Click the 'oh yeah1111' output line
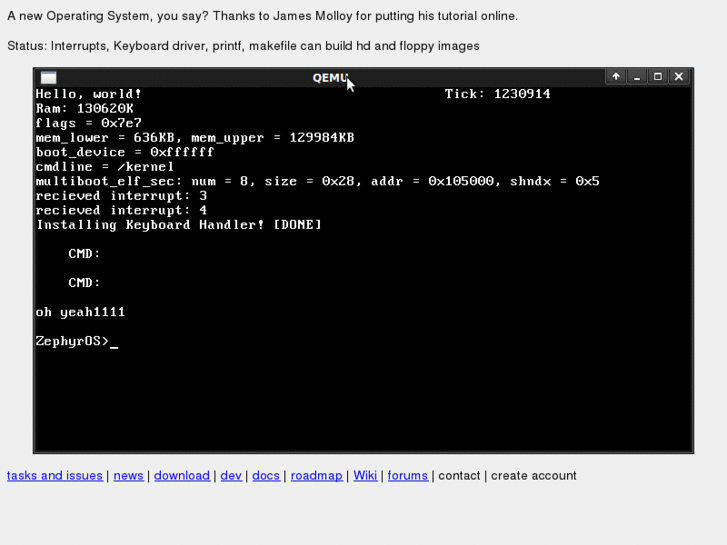727x545 pixels. 80,312
